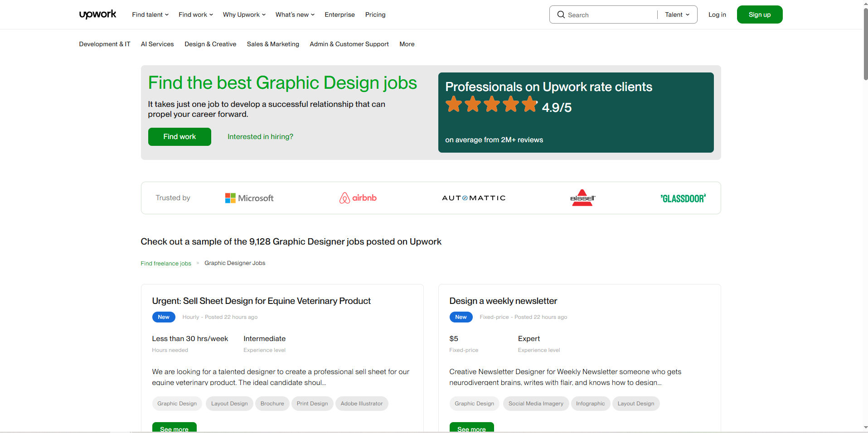Click the Automattic logo
The height and width of the screenshot is (433, 868).
pyautogui.click(x=473, y=197)
